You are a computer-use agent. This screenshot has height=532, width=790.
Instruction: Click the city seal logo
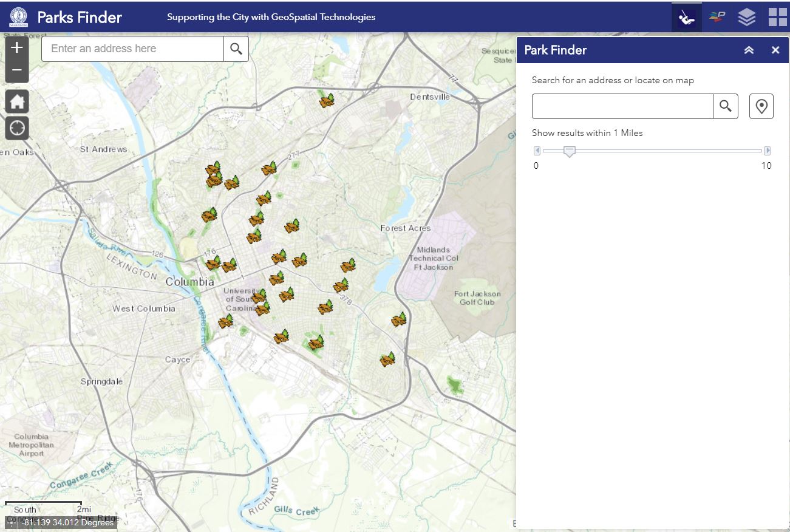18,17
